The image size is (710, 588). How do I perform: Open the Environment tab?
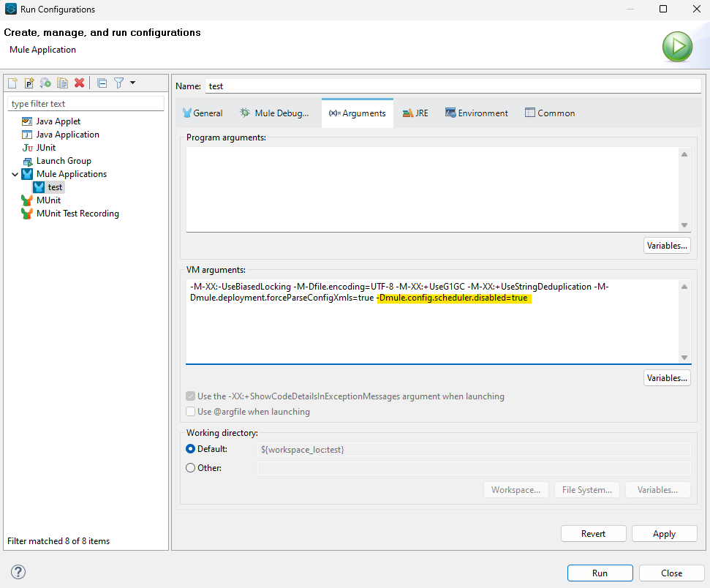pos(476,113)
